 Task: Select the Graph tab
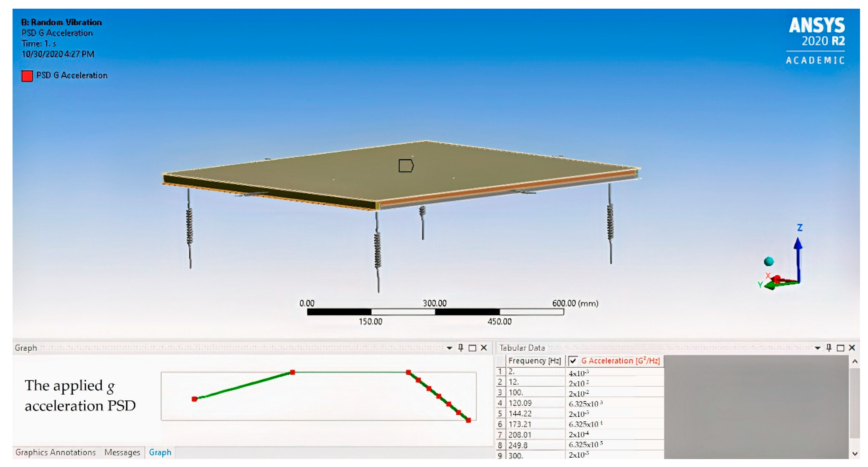(160, 452)
